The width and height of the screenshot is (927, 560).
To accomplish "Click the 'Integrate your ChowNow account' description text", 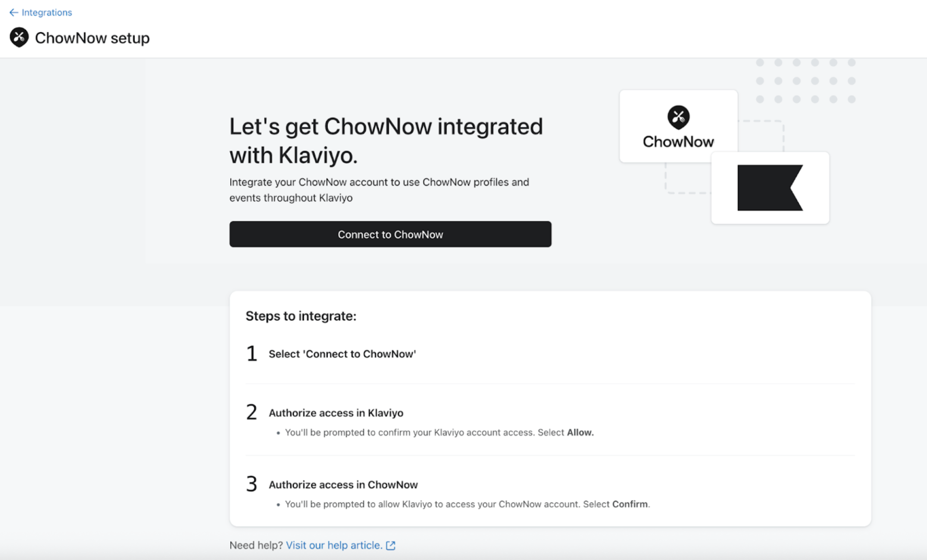I will click(x=379, y=190).
